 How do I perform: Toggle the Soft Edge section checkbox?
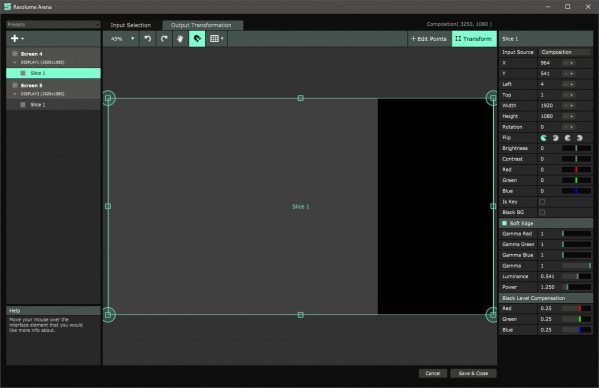[x=504, y=223]
